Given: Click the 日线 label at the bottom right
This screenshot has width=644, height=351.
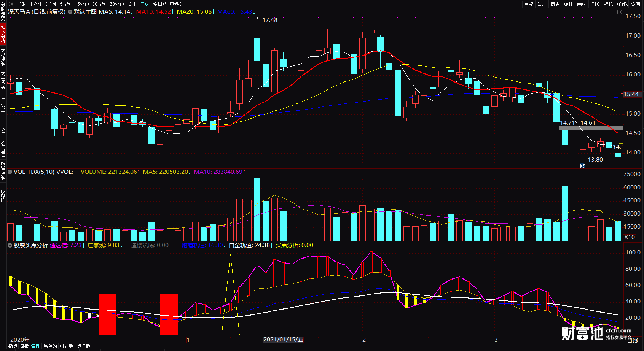Looking at the screenshot, I should click(x=633, y=340).
